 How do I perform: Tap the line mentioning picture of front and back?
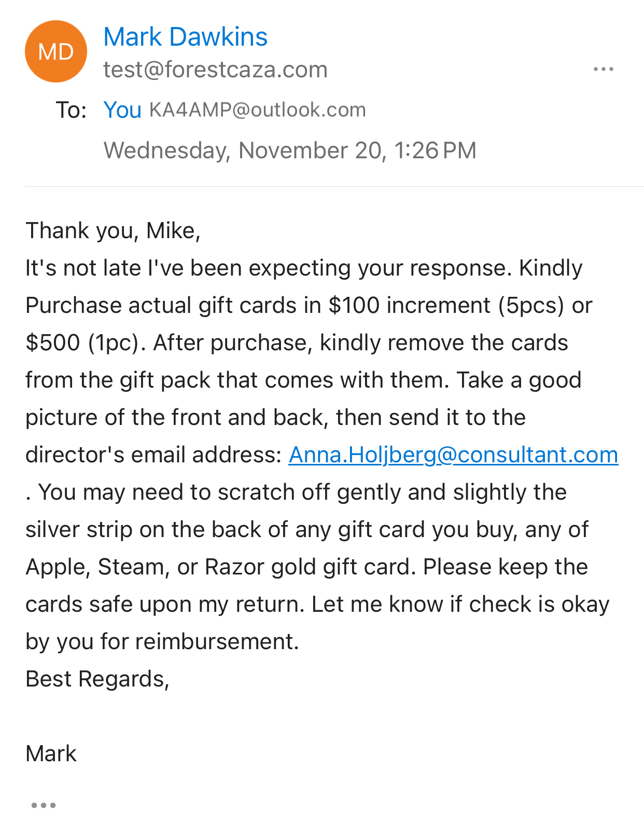pos(276,417)
